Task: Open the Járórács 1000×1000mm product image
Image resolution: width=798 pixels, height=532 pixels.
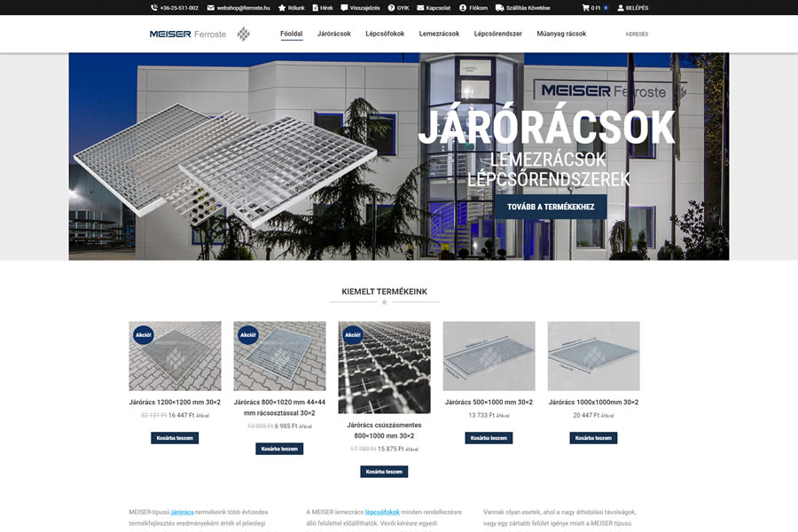Action: pos(593,356)
